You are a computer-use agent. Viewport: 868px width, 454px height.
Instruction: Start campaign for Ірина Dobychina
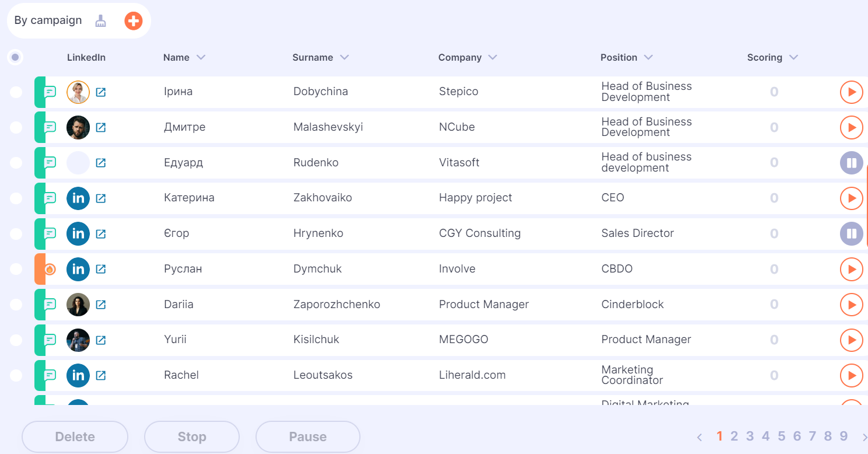click(852, 92)
